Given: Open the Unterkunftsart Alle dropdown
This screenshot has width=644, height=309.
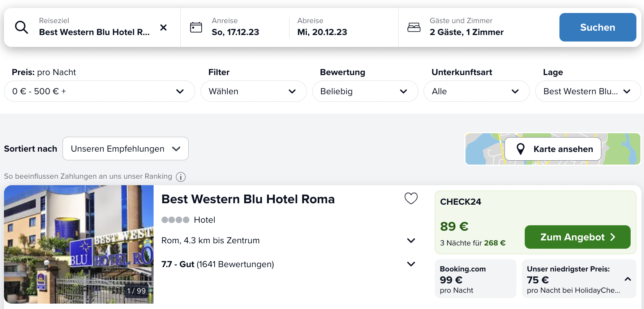Looking at the screenshot, I should tap(477, 91).
